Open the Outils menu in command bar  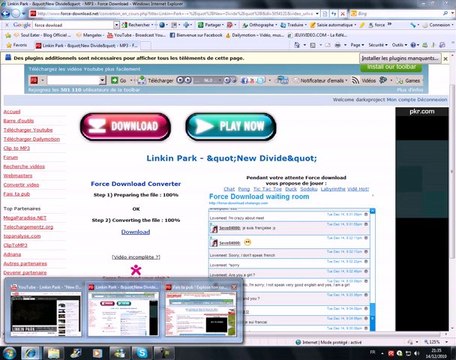399,45
